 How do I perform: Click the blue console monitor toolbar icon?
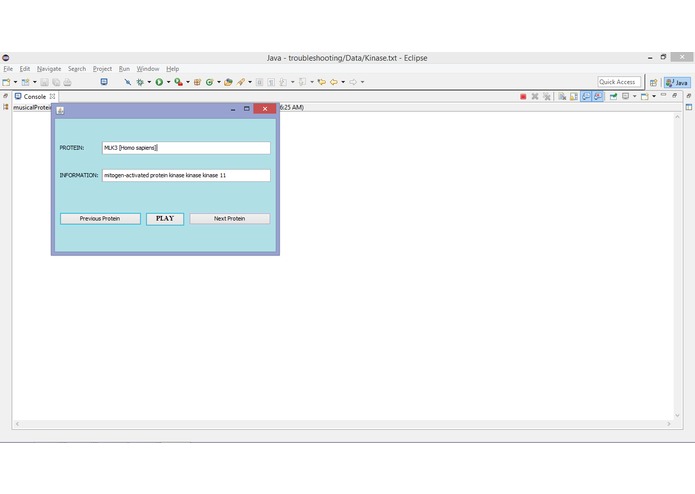[x=104, y=82]
